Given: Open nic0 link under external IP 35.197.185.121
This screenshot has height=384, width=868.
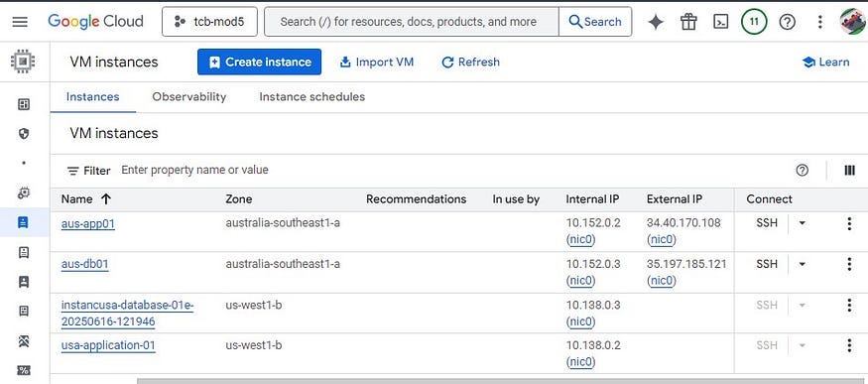Looking at the screenshot, I should 662,281.
